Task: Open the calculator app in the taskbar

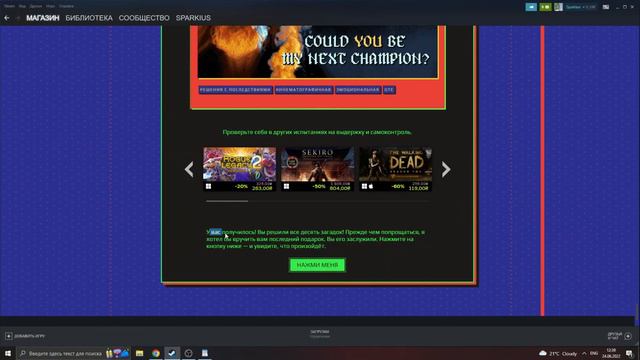Action: click(x=204, y=353)
